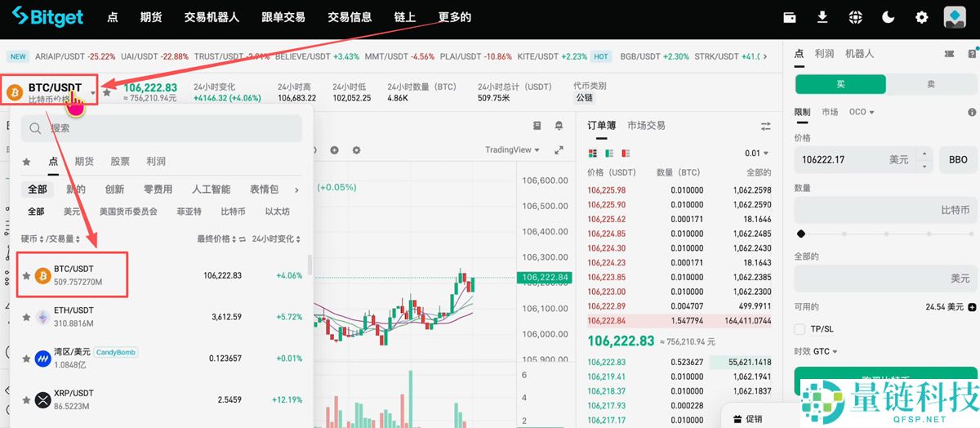Open 更多的 in top navigation
Image resolution: width=980 pixels, height=428 pixels.
click(x=455, y=17)
